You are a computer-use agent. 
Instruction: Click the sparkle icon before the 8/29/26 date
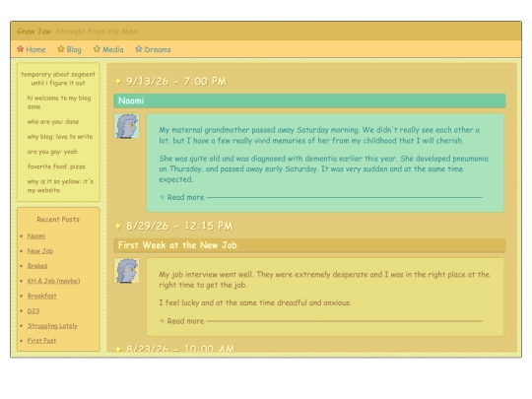118,226
